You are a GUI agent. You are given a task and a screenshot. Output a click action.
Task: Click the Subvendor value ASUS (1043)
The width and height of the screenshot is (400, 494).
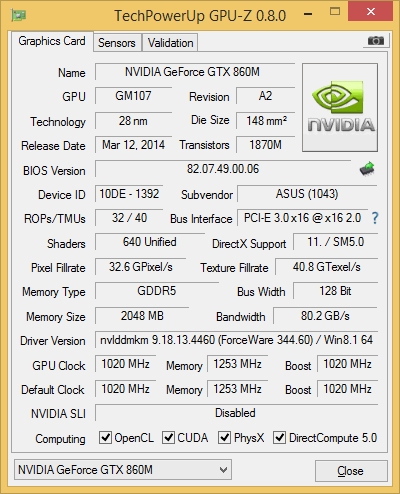(x=307, y=194)
